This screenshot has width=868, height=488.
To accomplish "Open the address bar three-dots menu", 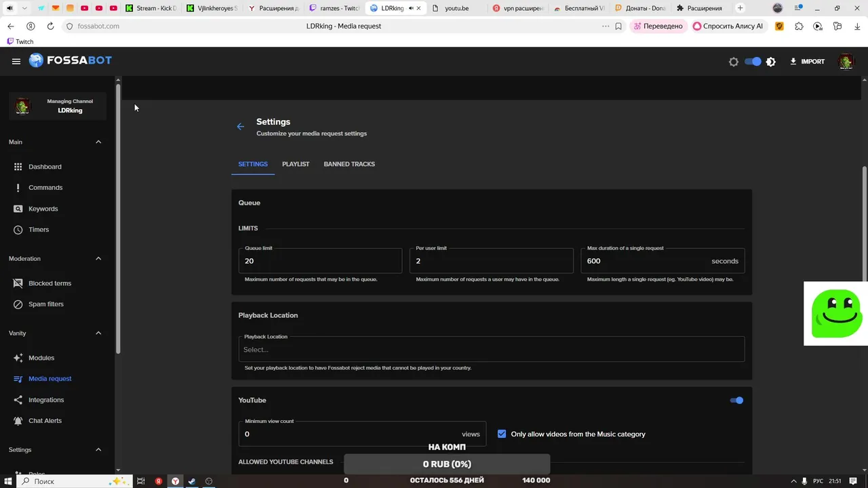I will (606, 26).
